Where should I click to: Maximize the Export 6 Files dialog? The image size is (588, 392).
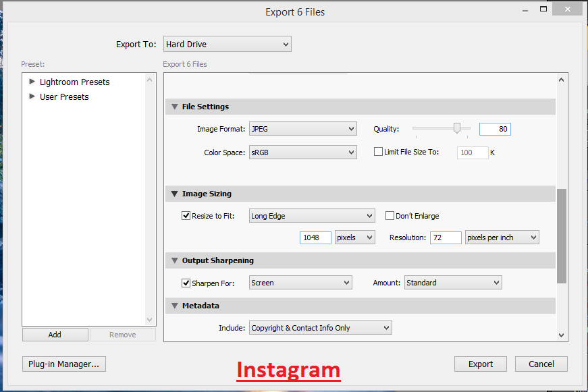click(543, 9)
